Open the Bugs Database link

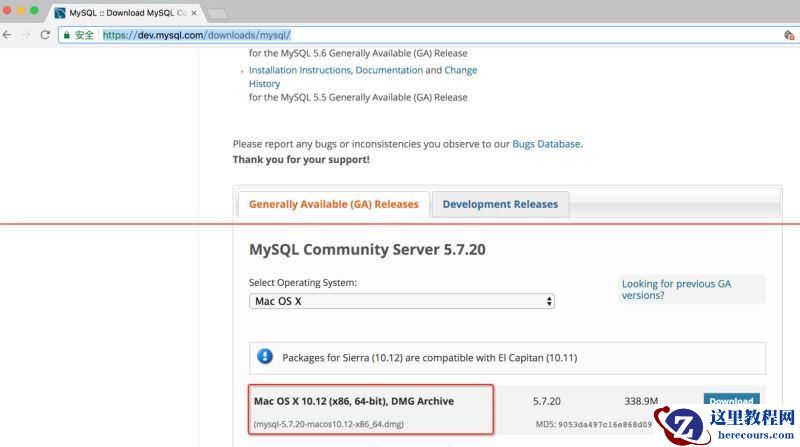click(x=546, y=144)
